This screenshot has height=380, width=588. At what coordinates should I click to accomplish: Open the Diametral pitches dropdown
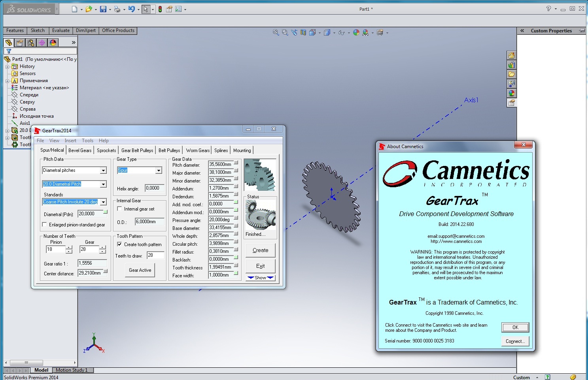coord(103,170)
